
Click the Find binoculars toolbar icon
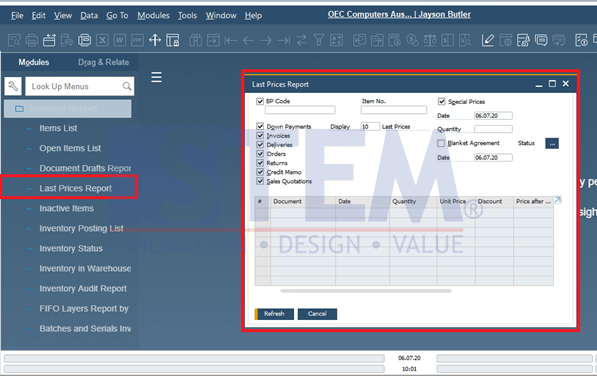pos(195,40)
